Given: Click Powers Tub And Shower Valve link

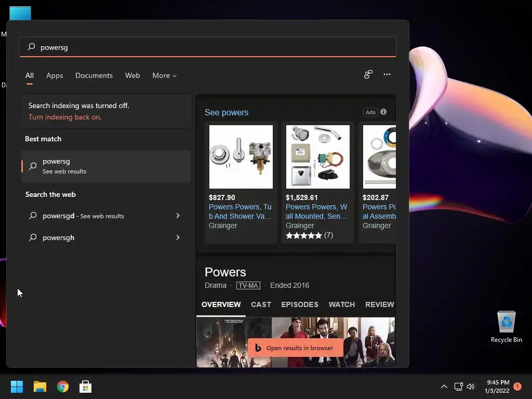Looking at the screenshot, I should click(240, 211).
